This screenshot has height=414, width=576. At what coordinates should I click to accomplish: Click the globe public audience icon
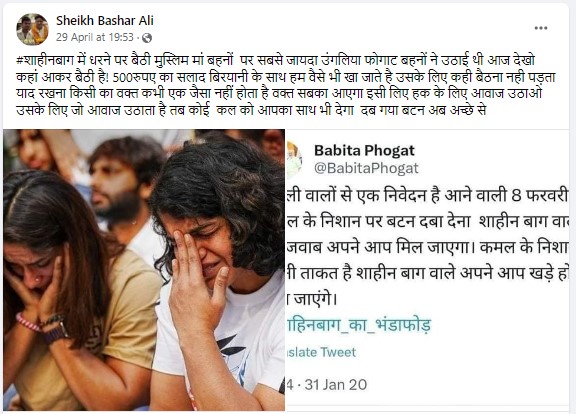pos(147,37)
